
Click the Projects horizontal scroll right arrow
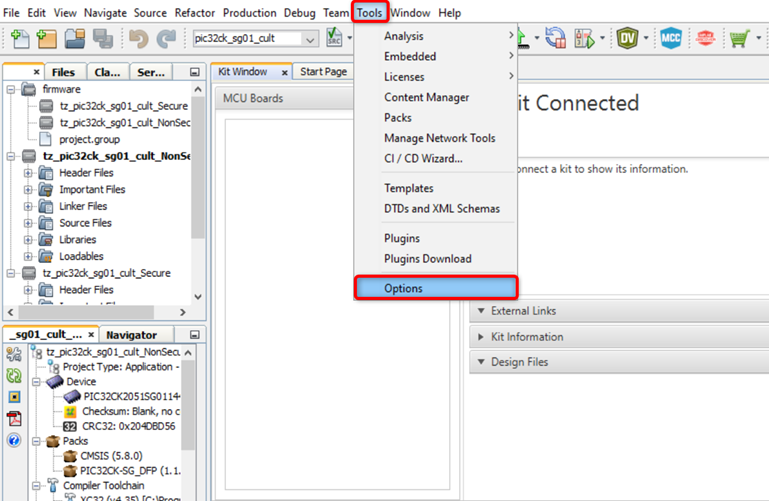point(183,312)
